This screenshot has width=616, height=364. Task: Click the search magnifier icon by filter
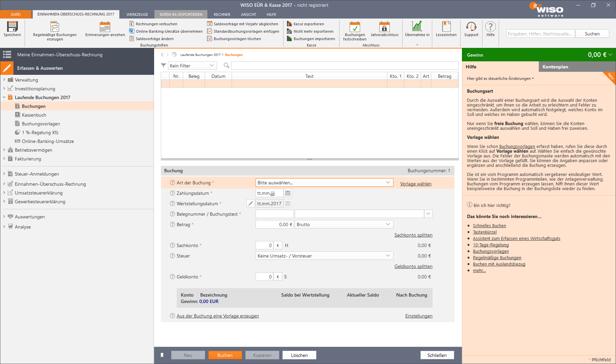pyautogui.click(x=226, y=65)
